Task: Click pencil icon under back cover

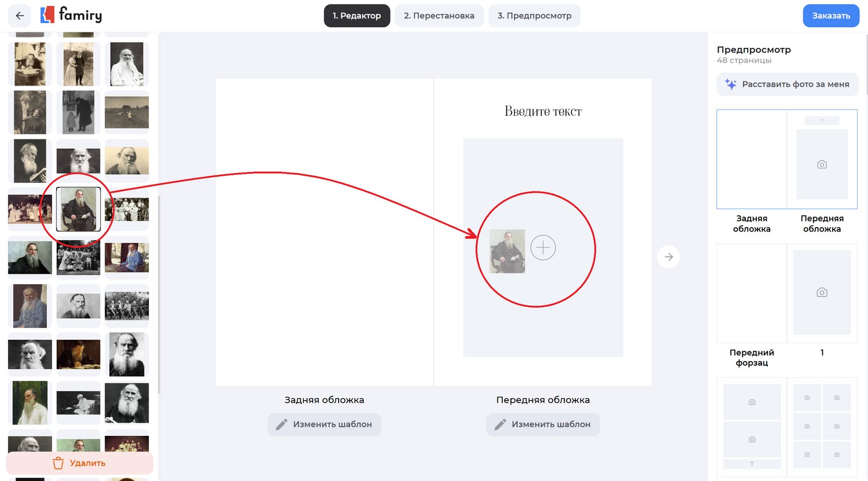Action: coord(282,425)
